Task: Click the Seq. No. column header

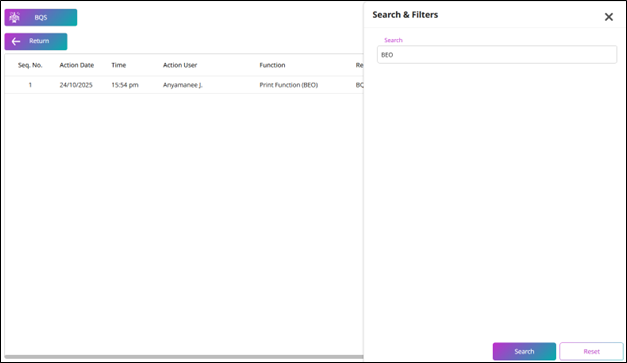Action: point(30,65)
